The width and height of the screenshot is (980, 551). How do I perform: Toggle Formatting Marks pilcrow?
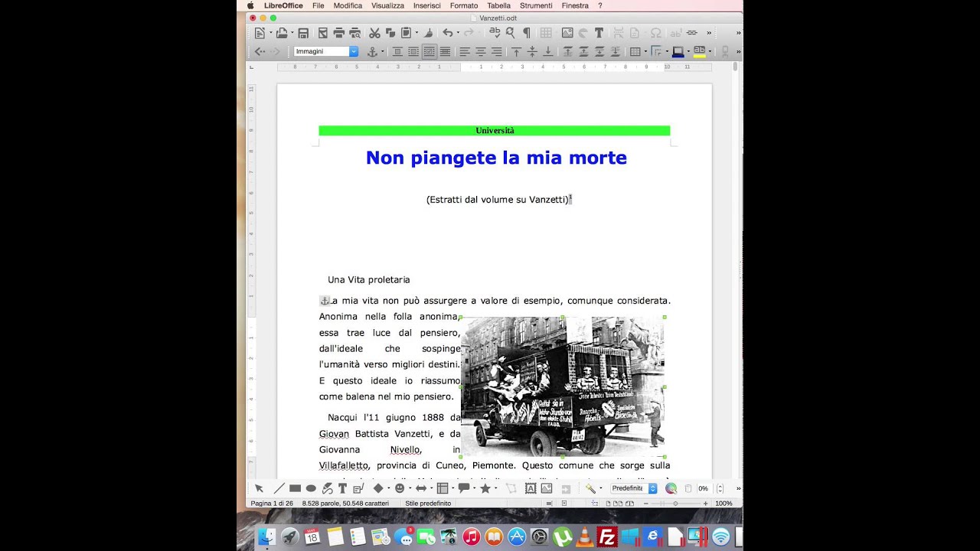(527, 33)
